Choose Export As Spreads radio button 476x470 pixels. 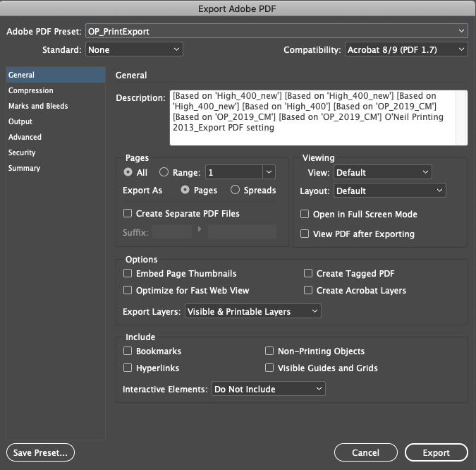tap(235, 190)
